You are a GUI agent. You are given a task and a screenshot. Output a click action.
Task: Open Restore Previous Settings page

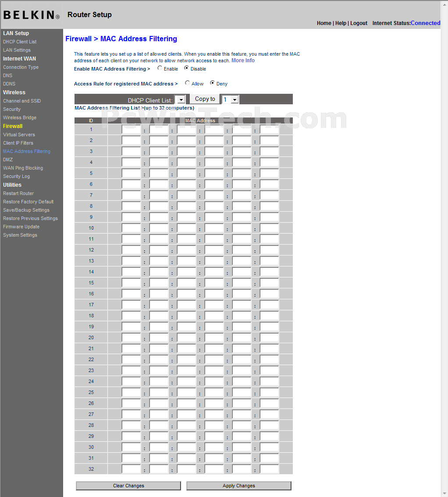(x=30, y=218)
